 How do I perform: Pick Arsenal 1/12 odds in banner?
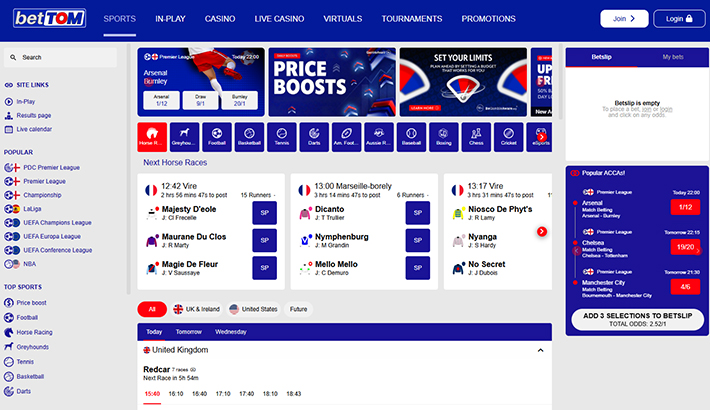[161, 100]
